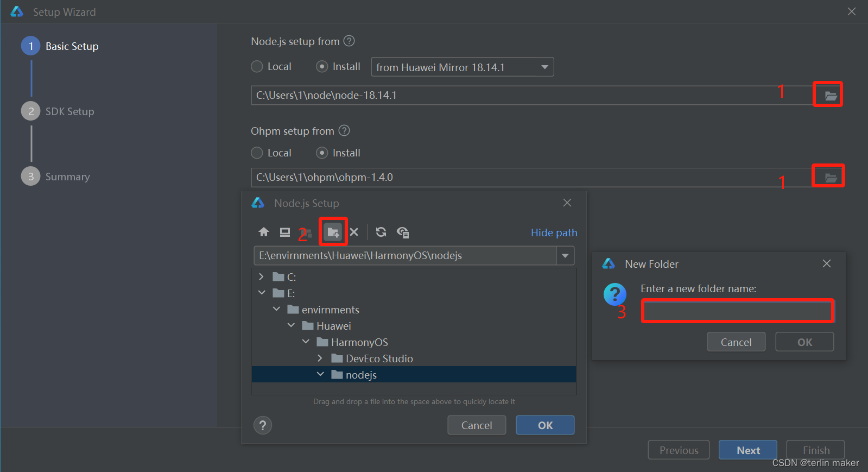Click the Ohpm setup help question icon

(x=344, y=130)
